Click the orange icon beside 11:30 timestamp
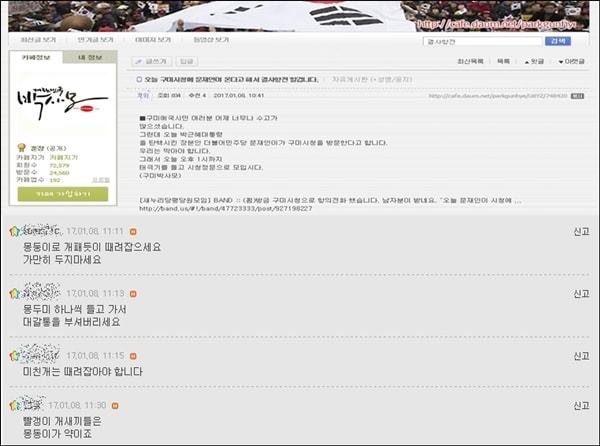600x446 pixels. (115, 405)
